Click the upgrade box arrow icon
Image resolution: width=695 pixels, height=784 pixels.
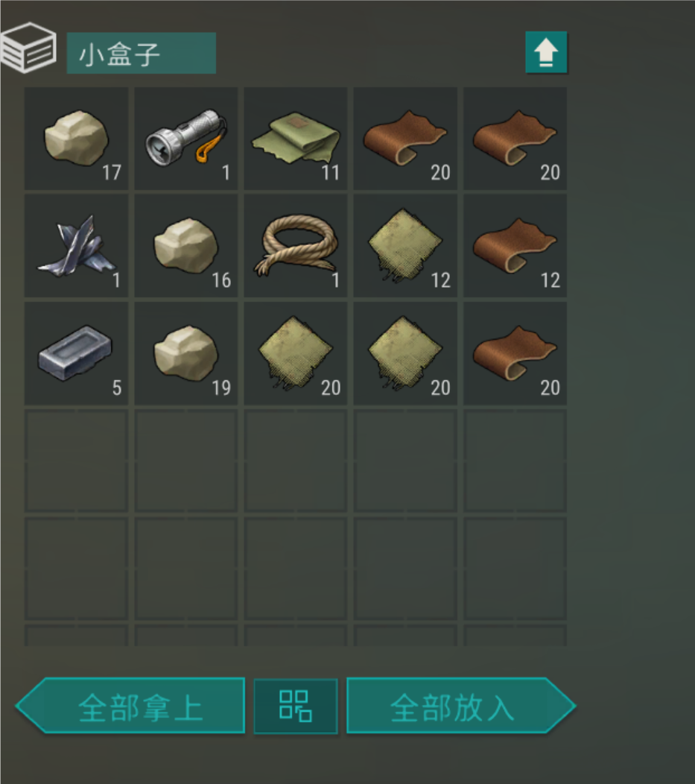[546, 52]
